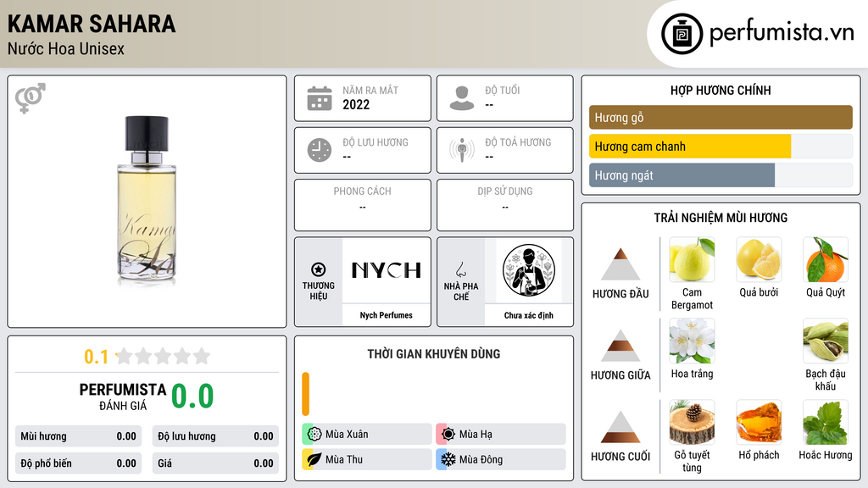868x488 pixels.
Task: Click the Mùa Xuân spring flower icon
Action: tap(314, 435)
